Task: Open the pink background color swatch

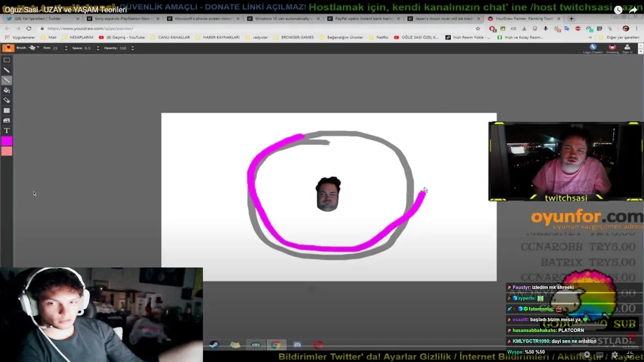Action: click(7, 151)
